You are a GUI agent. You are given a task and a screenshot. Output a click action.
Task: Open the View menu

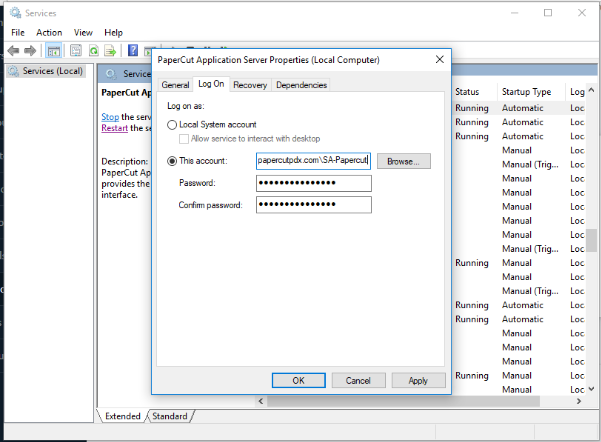[x=83, y=33]
